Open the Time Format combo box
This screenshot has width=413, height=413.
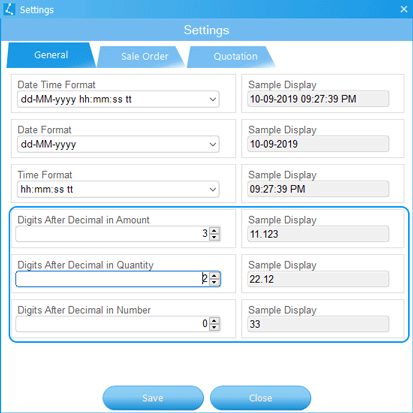coord(118,189)
